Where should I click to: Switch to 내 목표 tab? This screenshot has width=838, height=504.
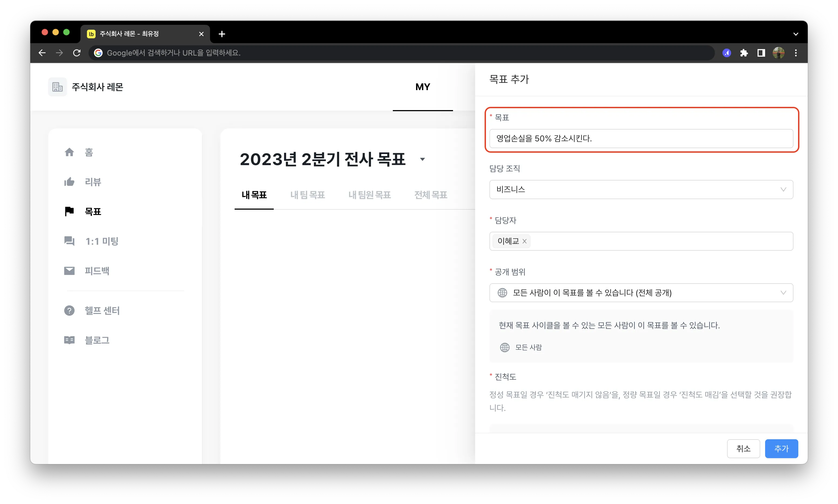pyautogui.click(x=254, y=195)
